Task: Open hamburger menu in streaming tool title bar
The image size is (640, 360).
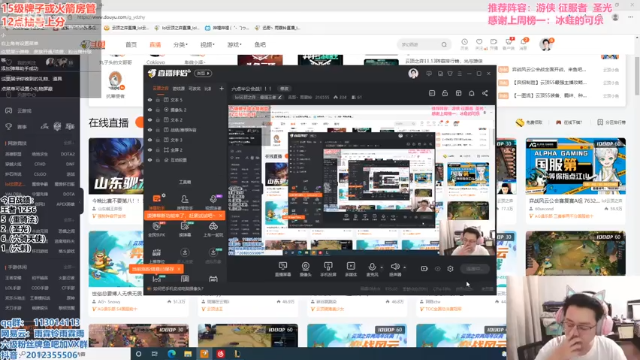Action: point(460,73)
